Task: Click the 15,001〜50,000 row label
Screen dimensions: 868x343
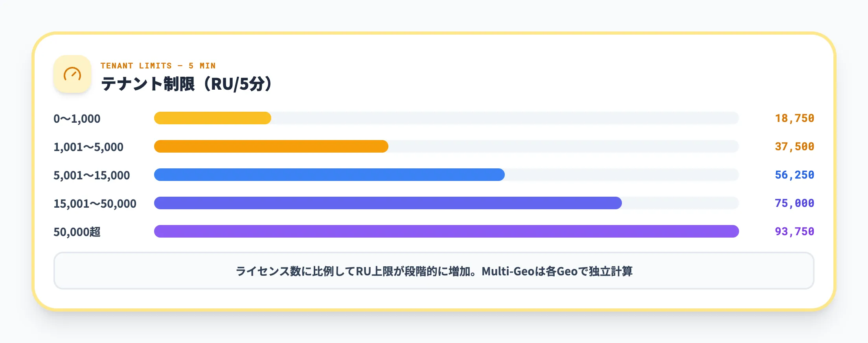Action: [95, 203]
